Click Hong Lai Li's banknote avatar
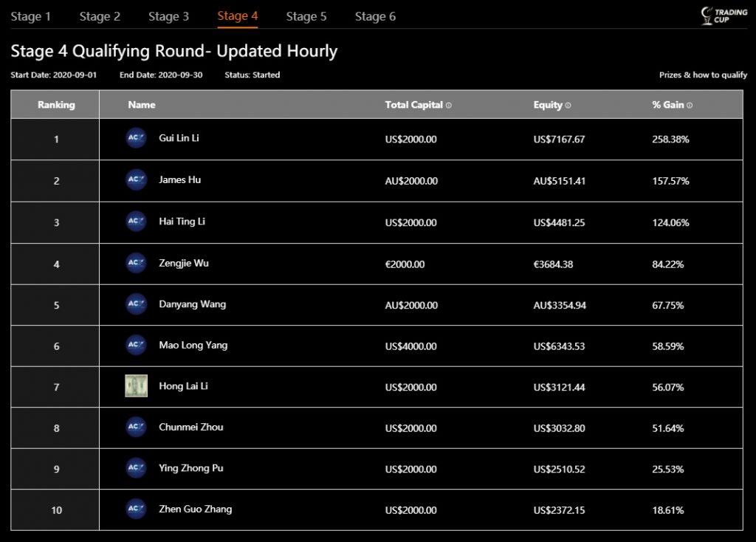756x542 pixels. pos(136,386)
